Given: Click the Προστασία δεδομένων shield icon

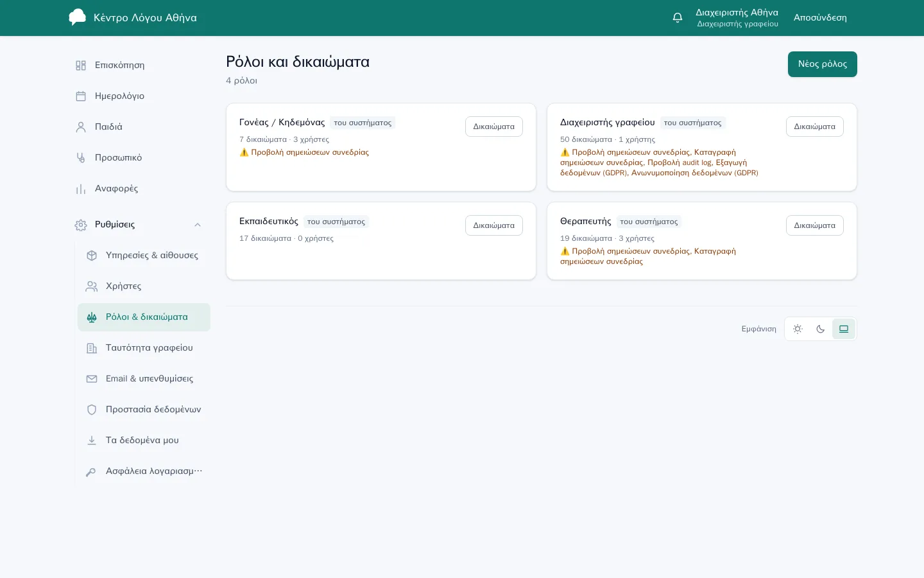Looking at the screenshot, I should click(92, 410).
